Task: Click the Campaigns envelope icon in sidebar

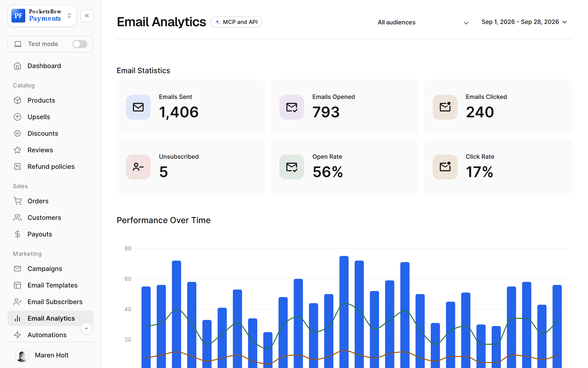Action: (x=18, y=269)
